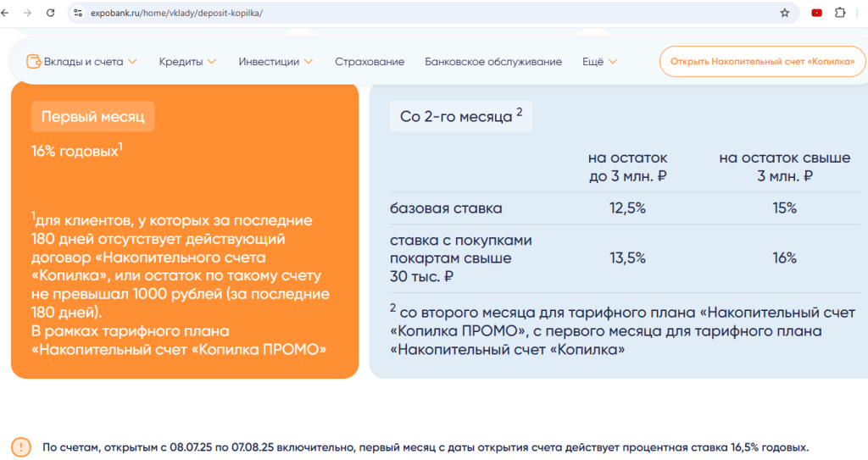Image resolution: width=868 pixels, height=460 pixels.
Task: Go back to the previous page
Action: point(6,13)
